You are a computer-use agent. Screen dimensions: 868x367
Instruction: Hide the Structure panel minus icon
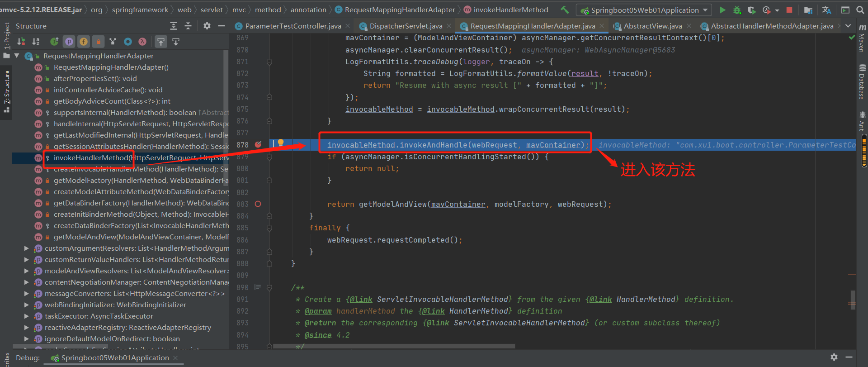pos(222,26)
